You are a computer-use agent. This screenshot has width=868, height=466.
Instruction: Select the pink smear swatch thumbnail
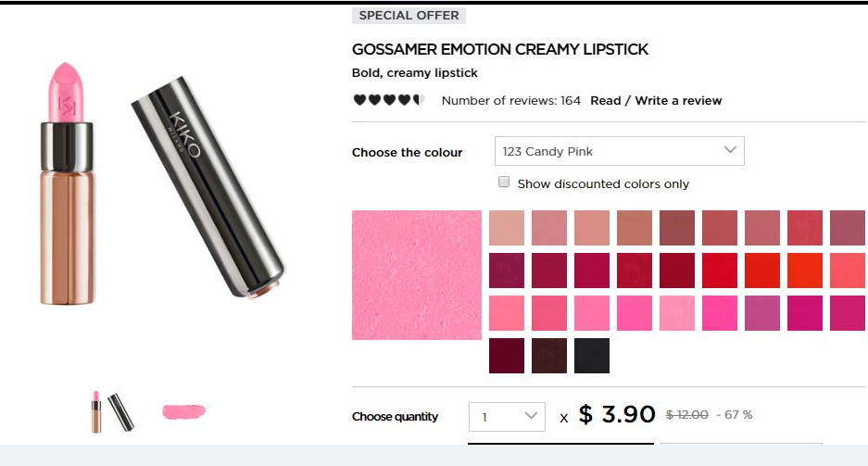[x=183, y=411]
